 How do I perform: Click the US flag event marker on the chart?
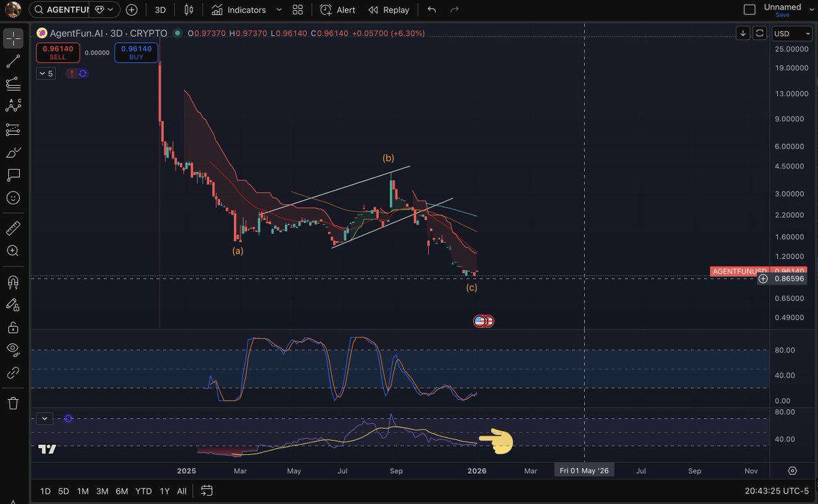(480, 320)
